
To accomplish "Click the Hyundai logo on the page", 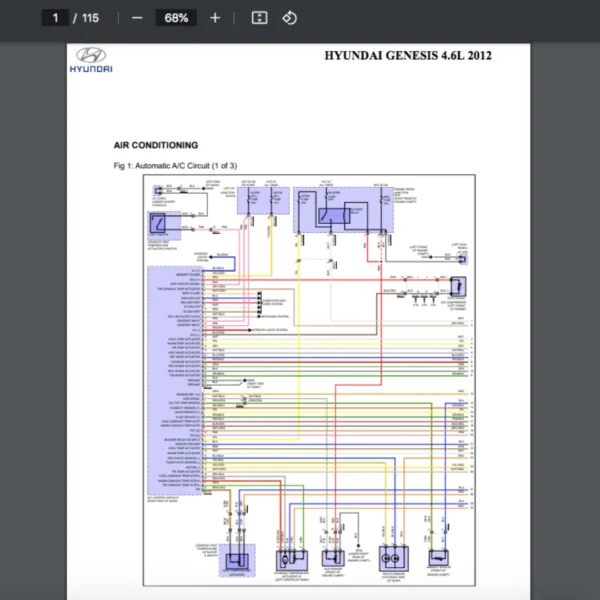I will click(91, 61).
